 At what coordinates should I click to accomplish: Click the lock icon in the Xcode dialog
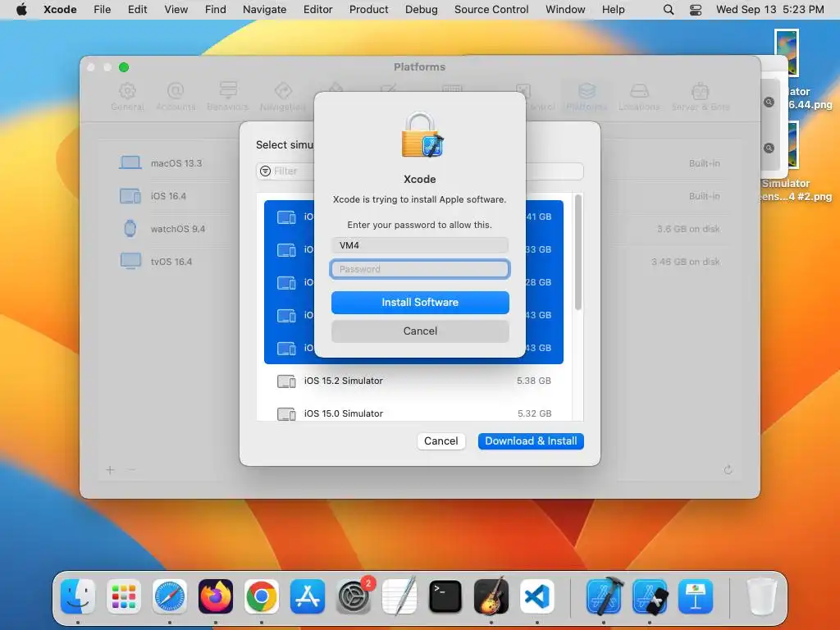(422, 135)
